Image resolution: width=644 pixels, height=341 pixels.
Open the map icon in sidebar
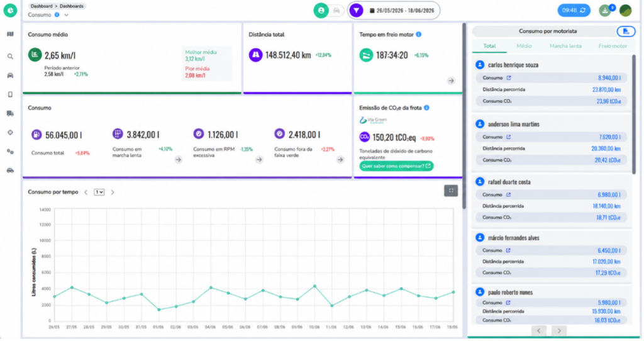tap(10, 34)
